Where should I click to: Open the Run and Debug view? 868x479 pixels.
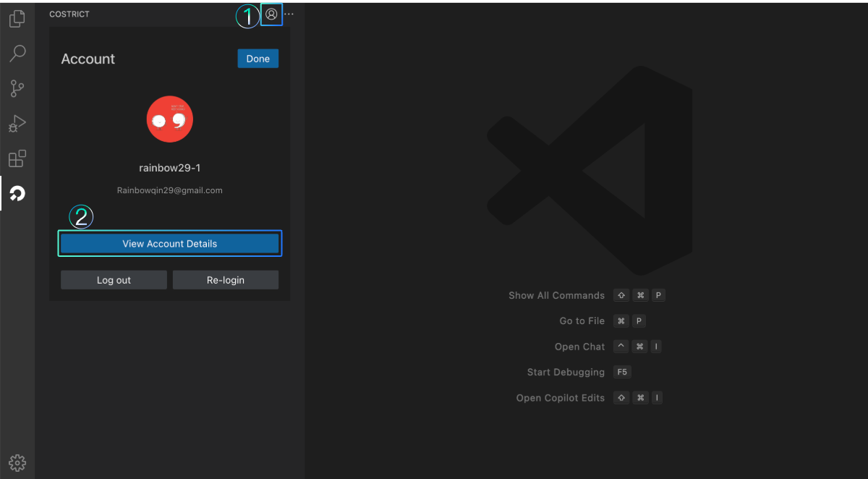[x=17, y=123]
